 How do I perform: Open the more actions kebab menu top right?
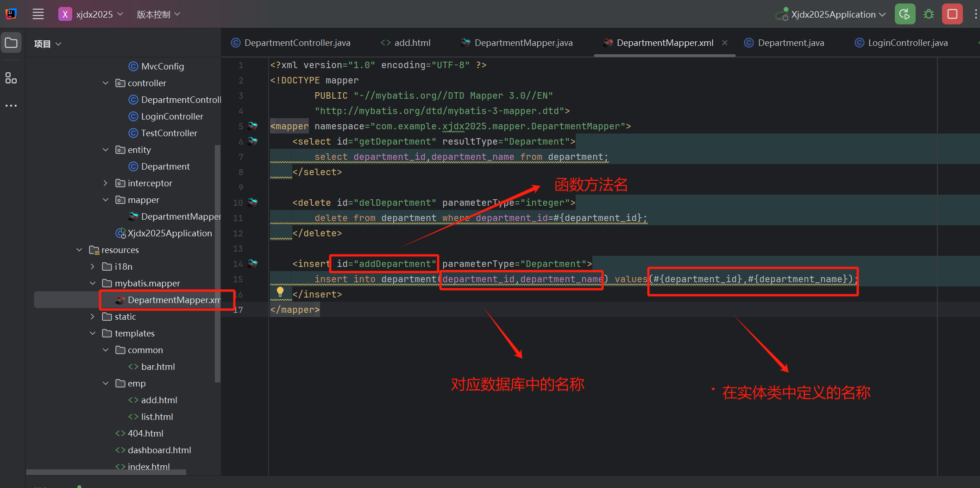[x=975, y=14]
